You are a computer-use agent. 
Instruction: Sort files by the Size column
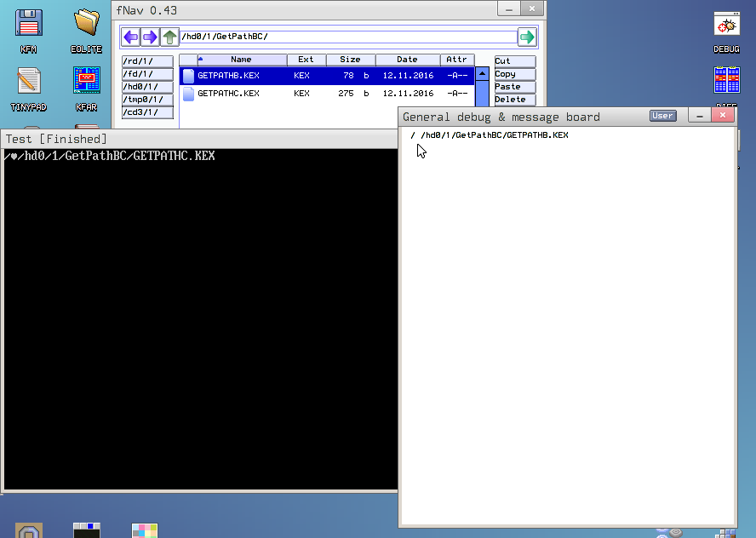(x=350, y=60)
